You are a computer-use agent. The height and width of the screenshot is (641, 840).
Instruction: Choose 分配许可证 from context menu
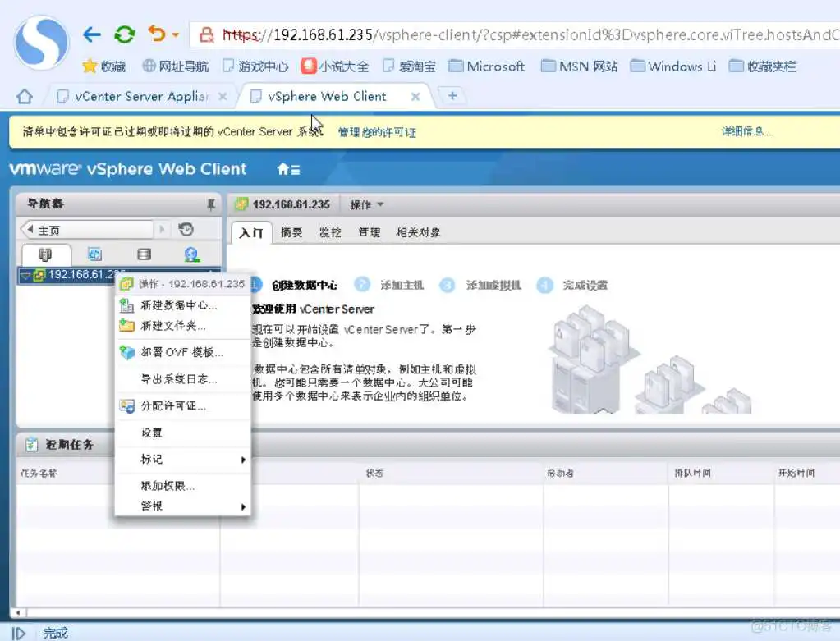[x=183, y=406]
